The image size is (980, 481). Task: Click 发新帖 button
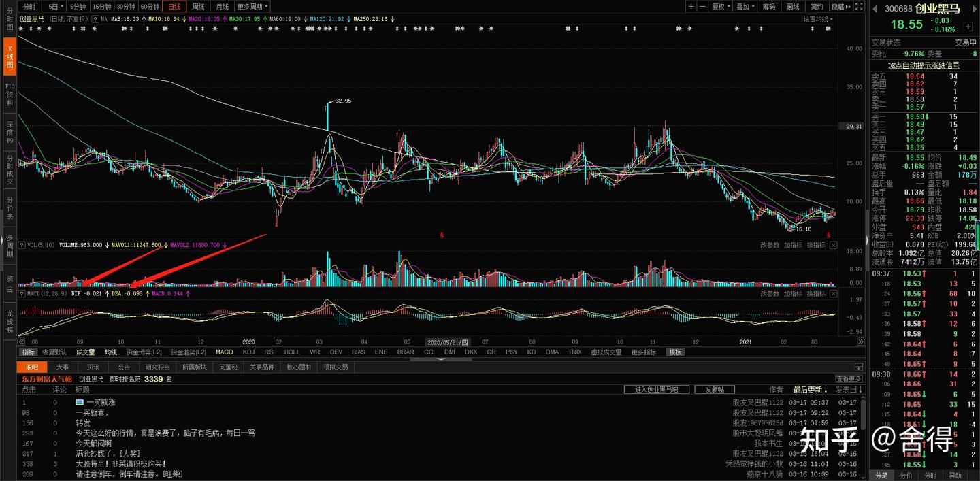coord(714,390)
